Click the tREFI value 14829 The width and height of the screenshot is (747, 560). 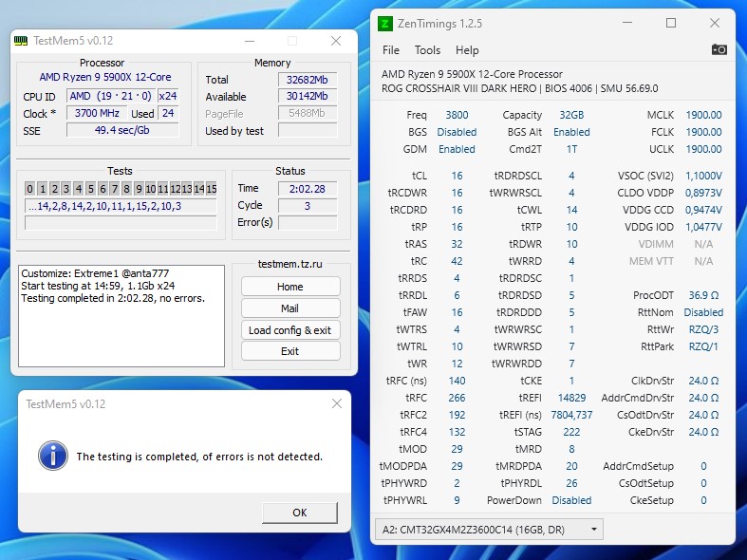(x=571, y=398)
